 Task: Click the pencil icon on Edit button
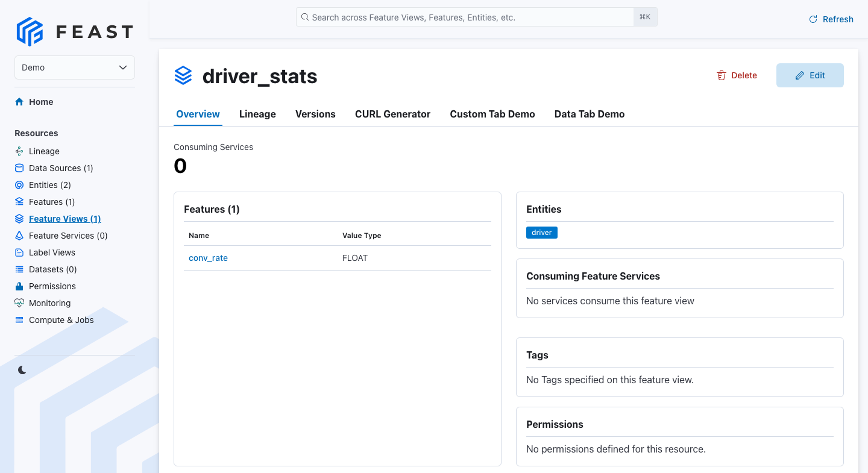click(x=800, y=75)
